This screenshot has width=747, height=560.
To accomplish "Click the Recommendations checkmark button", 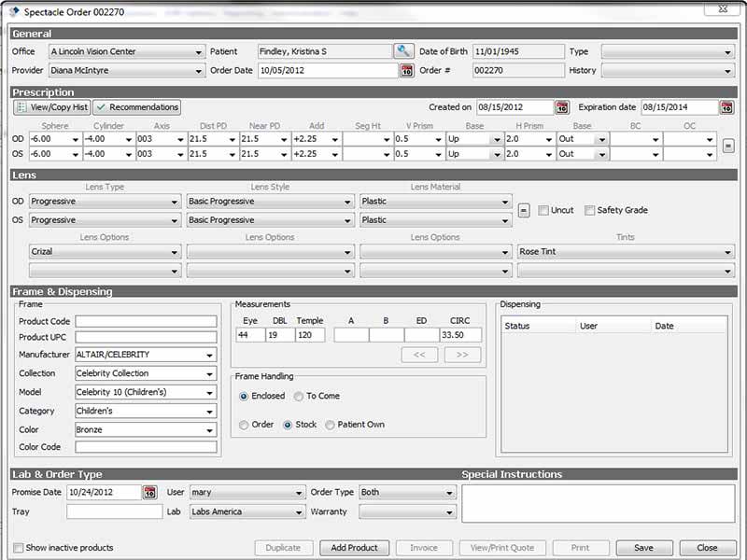I will coord(136,107).
